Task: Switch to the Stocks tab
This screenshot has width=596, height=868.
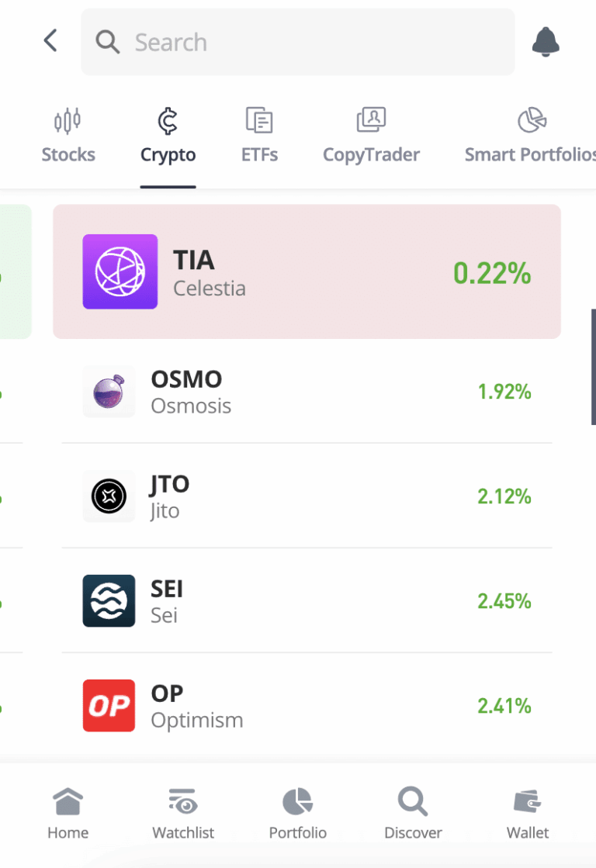Action: coord(68,136)
